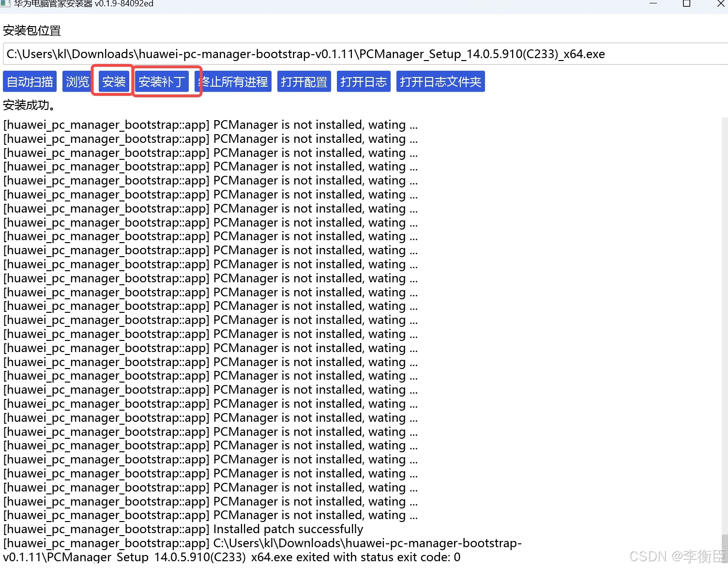Open file browser with 浏览 button
Screen dimensions: 728x569
pos(76,81)
